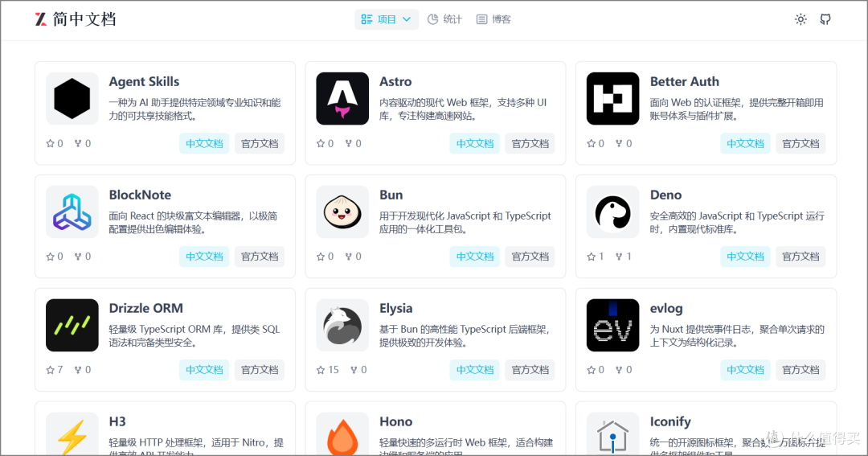Screen dimensions: 868x456
Task: Click the star count on Elysia card
Action: pos(328,370)
